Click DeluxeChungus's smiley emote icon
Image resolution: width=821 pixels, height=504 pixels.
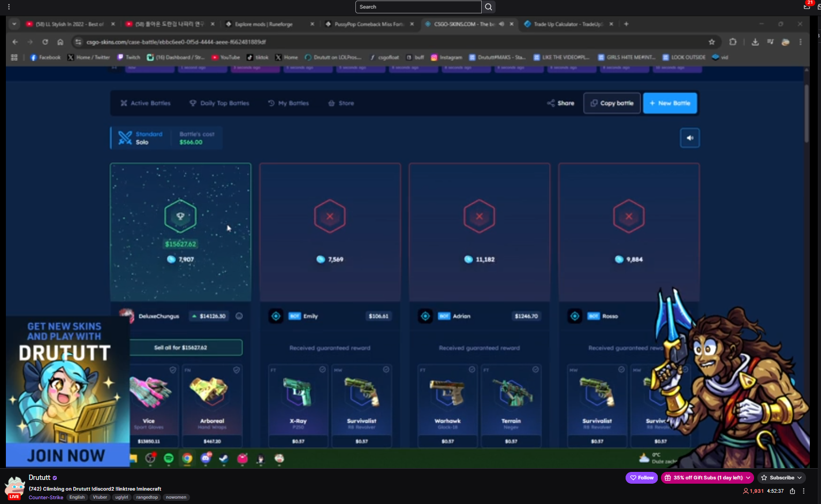[239, 316]
